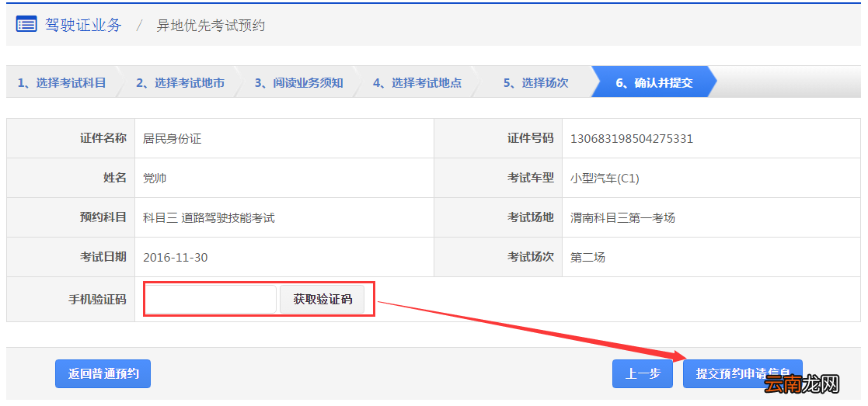The height and width of the screenshot is (406, 868).
Task: Click the 考试场次 label
Action: tap(530, 257)
